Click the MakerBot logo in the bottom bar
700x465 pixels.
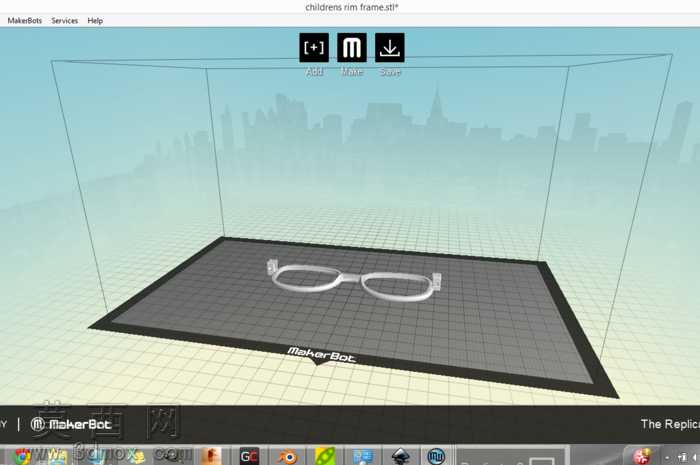pyautogui.click(x=71, y=424)
